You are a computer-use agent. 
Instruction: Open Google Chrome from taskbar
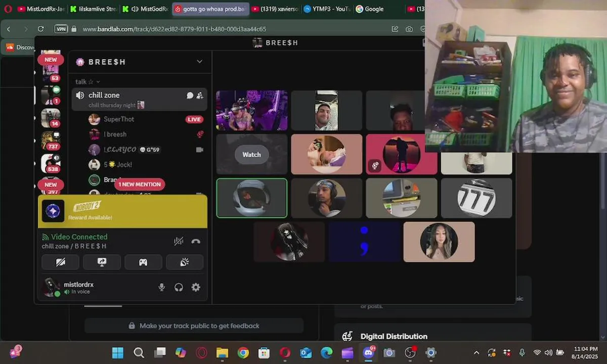(243, 352)
